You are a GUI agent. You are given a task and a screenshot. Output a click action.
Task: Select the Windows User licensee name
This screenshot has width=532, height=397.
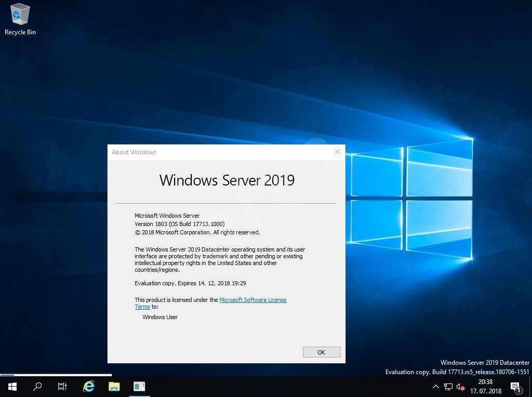160,317
